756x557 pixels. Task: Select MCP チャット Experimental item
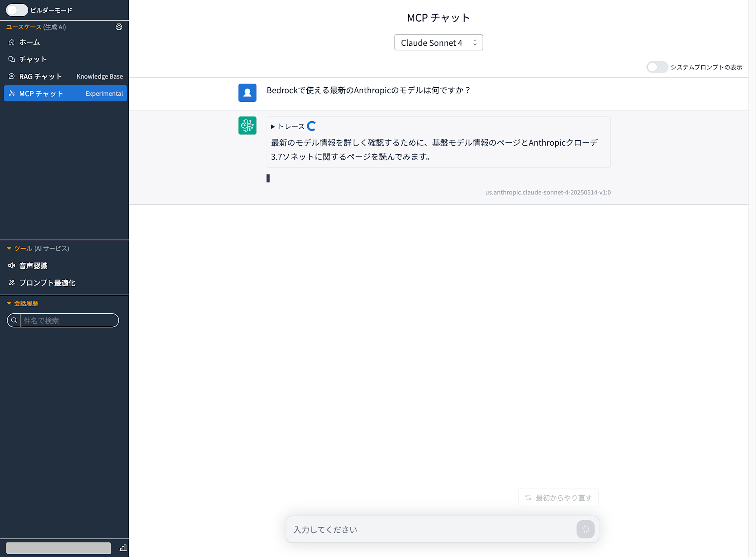[x=65, y=93]
